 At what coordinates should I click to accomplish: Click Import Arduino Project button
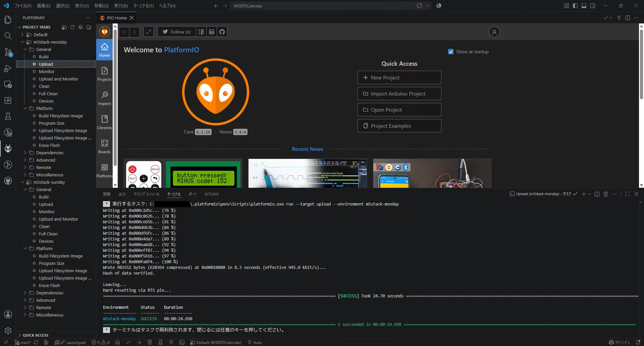pyautogui.click(x=399, y=94)
